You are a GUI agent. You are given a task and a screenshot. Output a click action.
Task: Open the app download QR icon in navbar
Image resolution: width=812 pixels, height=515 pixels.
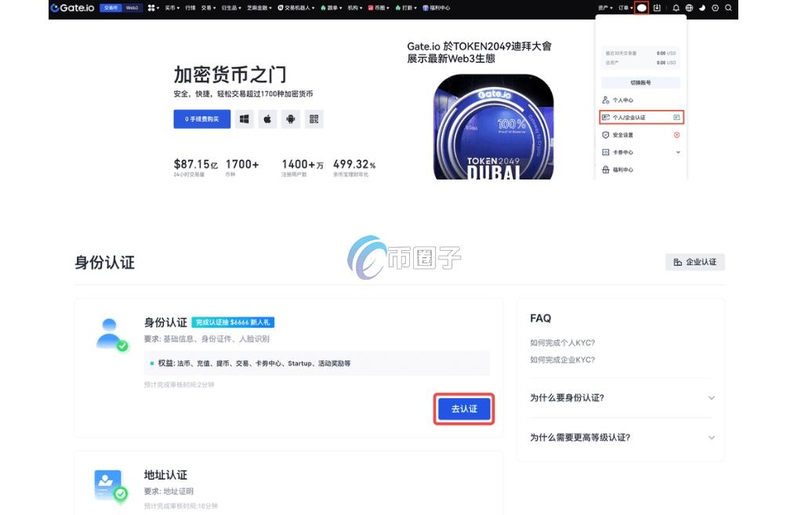click(658, 8)
